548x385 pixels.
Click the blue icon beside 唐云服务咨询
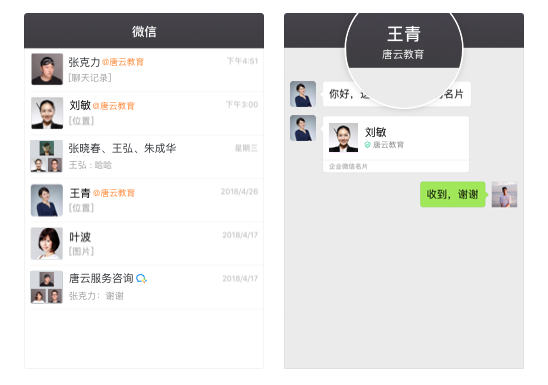point(142,278)
